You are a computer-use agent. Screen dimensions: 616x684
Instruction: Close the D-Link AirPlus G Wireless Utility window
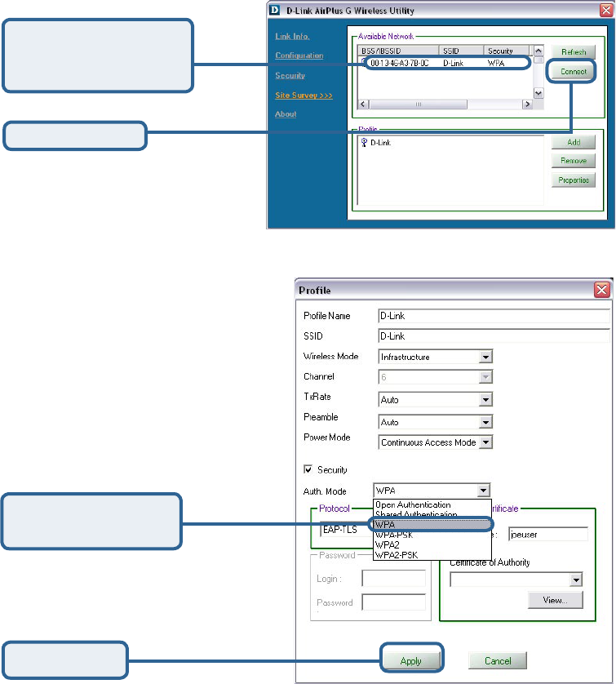[606, 10]
